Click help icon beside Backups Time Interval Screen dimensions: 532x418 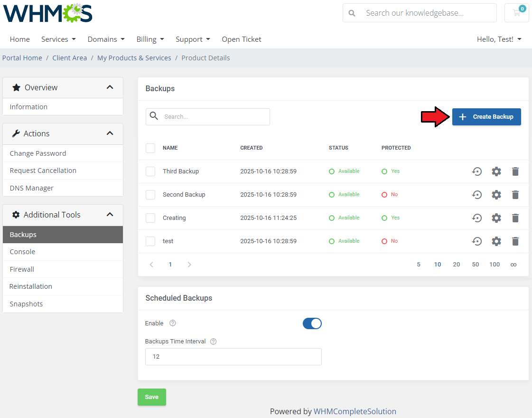click(x=213, y=342)
